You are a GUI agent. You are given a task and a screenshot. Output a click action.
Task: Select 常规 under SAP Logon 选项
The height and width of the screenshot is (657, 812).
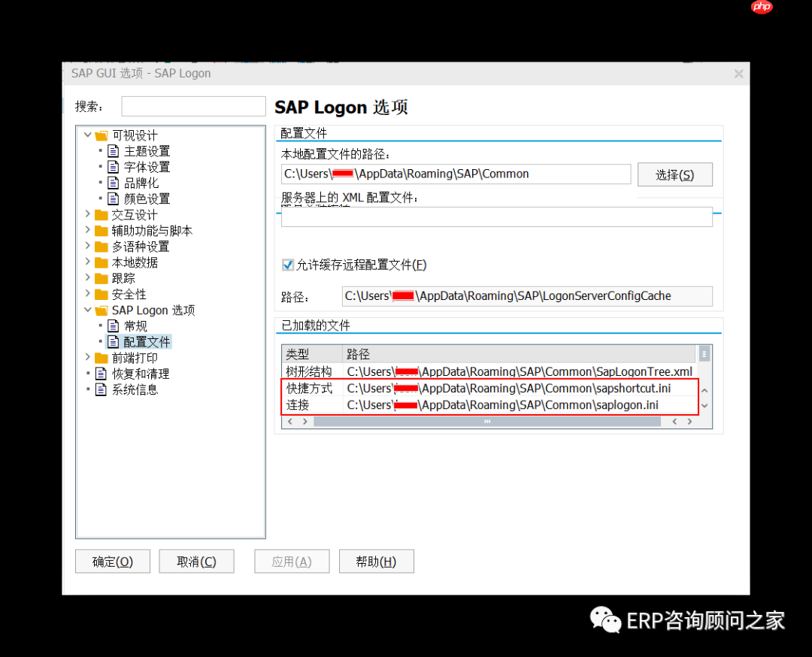tap(135, 325)
